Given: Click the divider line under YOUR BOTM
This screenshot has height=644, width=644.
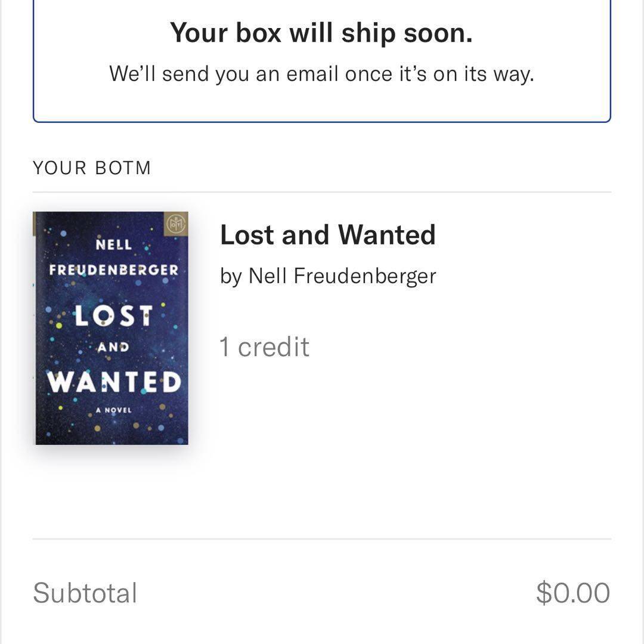Looking at the screenshot, I should (x=322, y=192).
